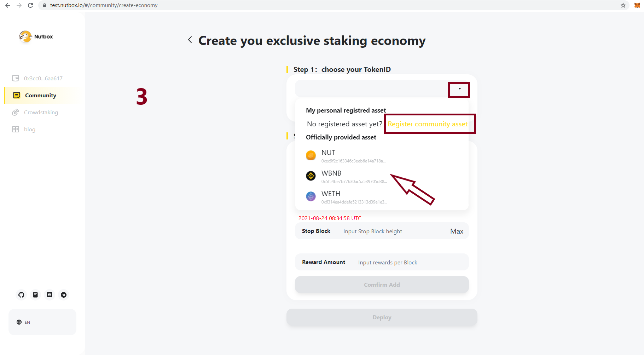Click the Register community asset link
The height and width of the screenshot is (355, 644).
click(427, 124)
